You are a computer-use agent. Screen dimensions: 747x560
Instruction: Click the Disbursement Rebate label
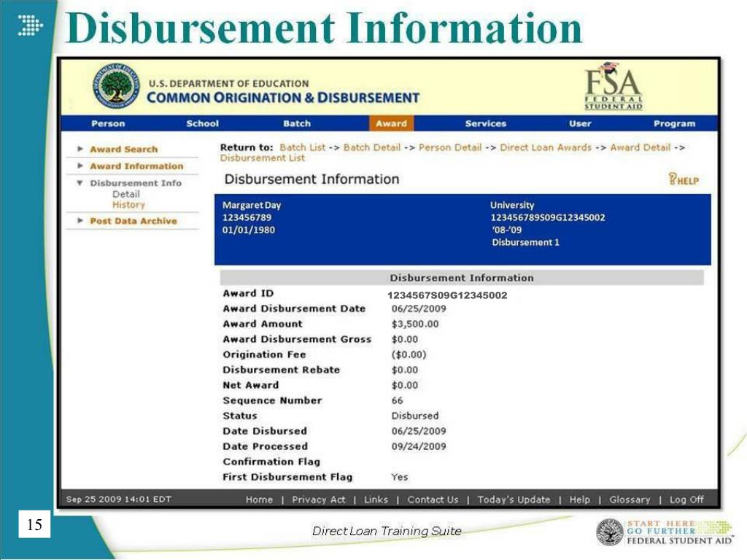click(281, 370)
